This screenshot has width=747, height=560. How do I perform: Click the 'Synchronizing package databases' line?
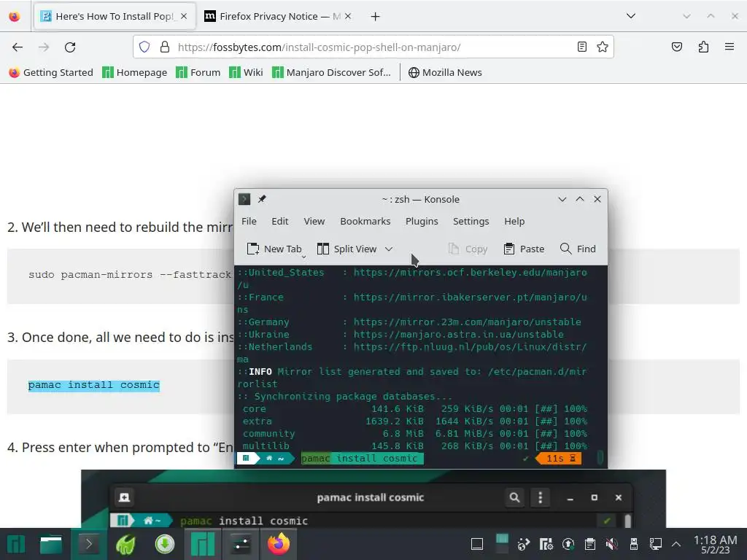pos(345,397)
